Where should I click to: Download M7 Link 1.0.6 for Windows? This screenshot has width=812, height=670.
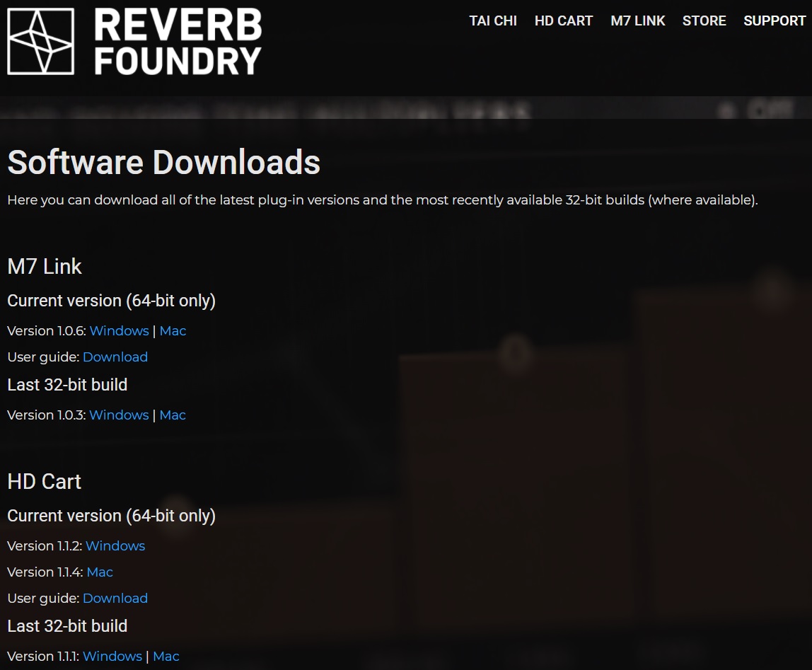coord(119,330)
